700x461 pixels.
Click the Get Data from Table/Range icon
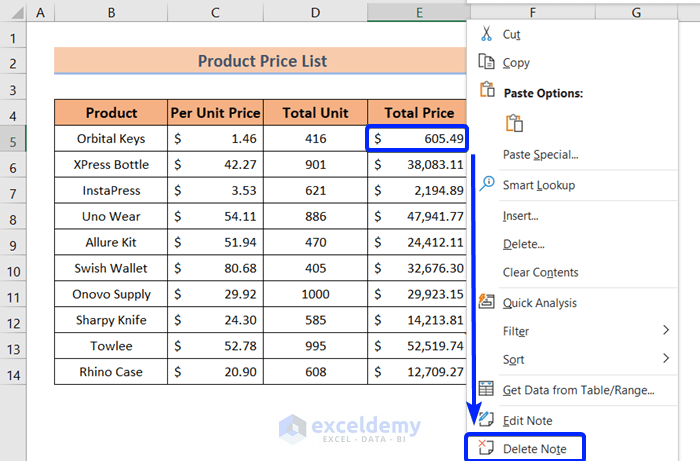coord(487,389)
